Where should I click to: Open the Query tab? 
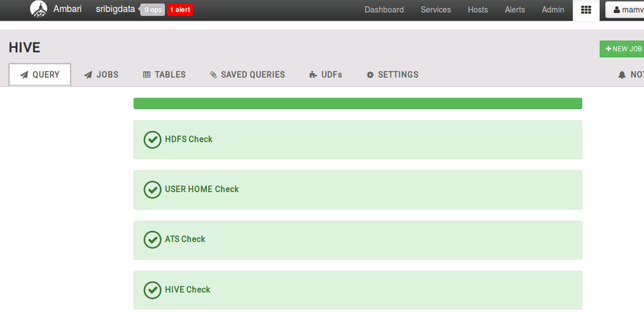pyautogui.click(x=40, y=75)
